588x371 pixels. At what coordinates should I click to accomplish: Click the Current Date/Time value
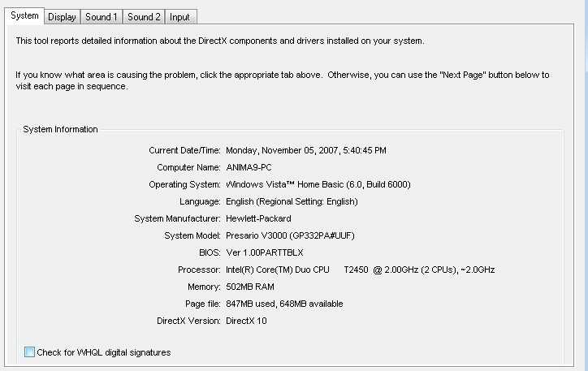(x=306, y=150)
